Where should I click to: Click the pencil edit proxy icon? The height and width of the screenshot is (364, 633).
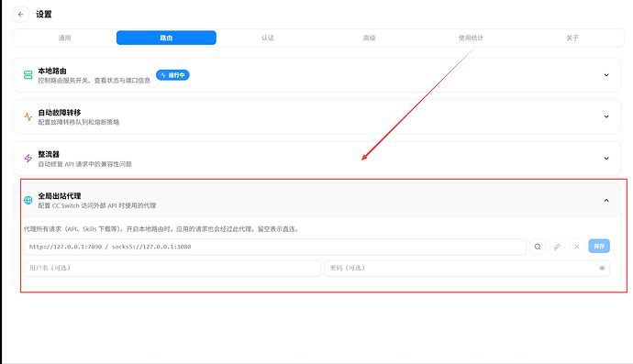(557, 247)
